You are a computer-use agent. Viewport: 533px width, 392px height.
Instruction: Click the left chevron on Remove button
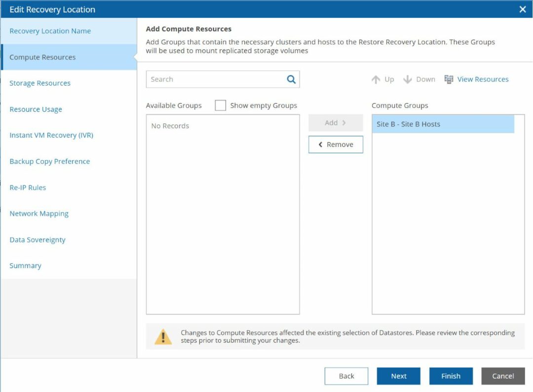(x=320, y=144)
